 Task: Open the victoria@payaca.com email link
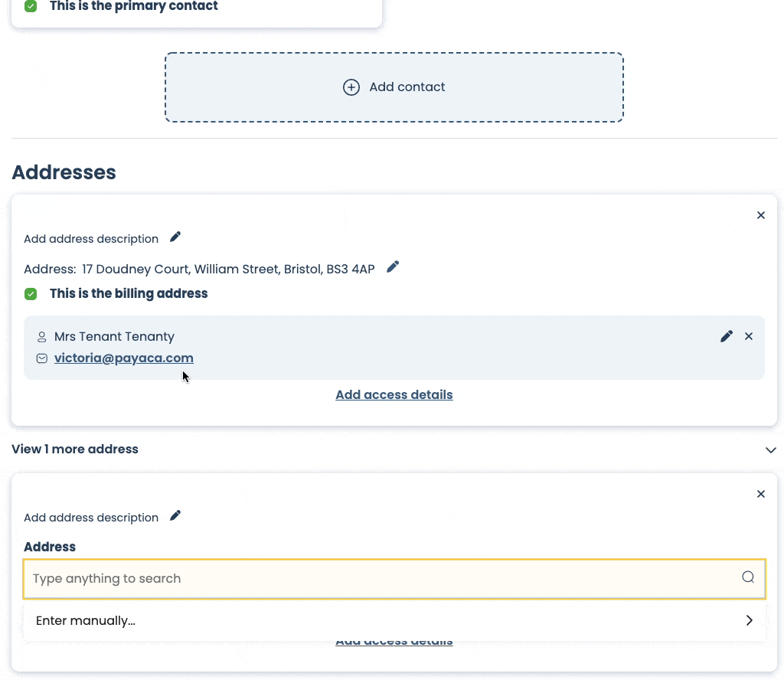(124, 358)
